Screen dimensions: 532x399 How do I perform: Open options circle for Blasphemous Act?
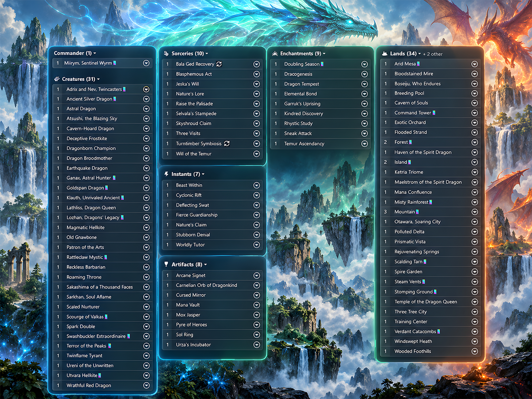pos(256,74)
